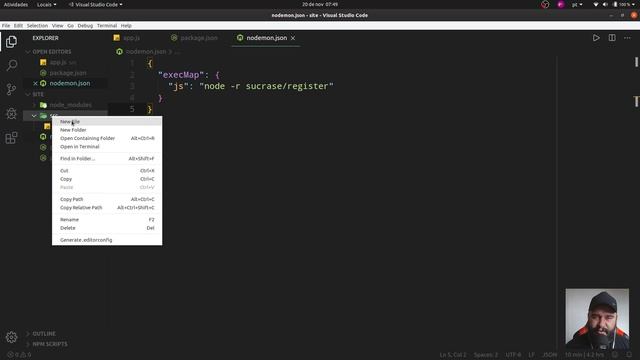Click the Run play icon in editor toolbar
640x360 pixels.
pos(596,38)
